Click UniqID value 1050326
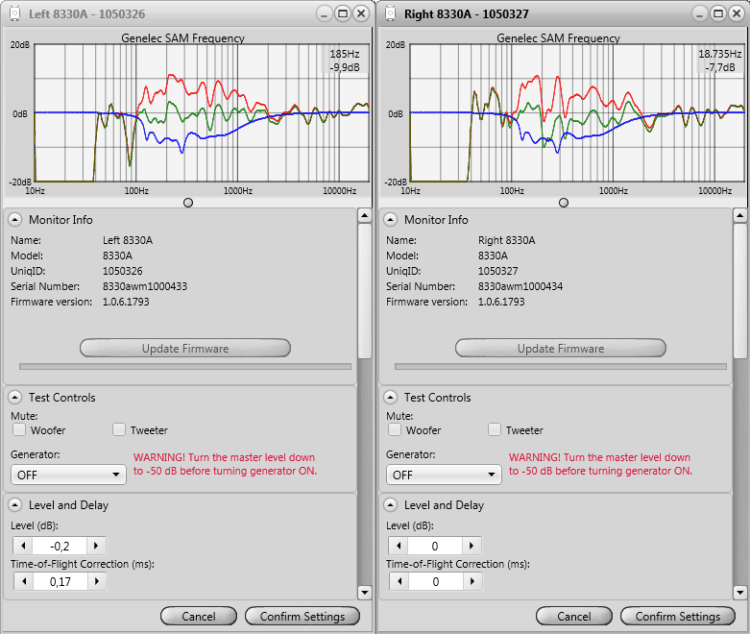This screenshot has width=750, height=634. 122,271
